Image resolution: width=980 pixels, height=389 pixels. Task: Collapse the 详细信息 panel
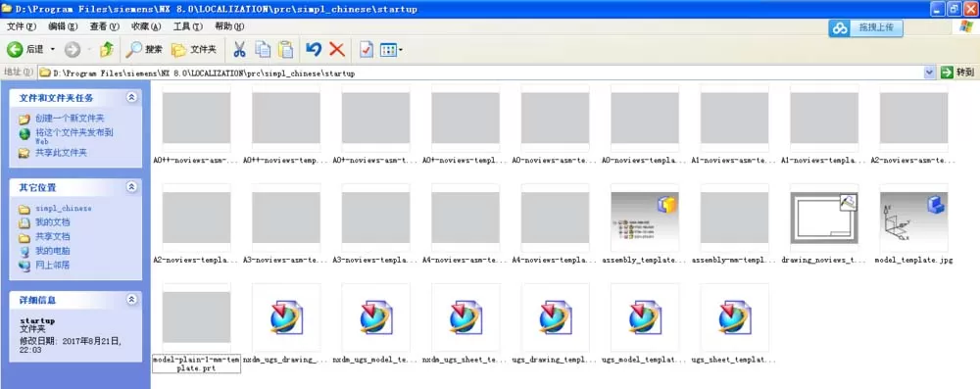[131, 300]
